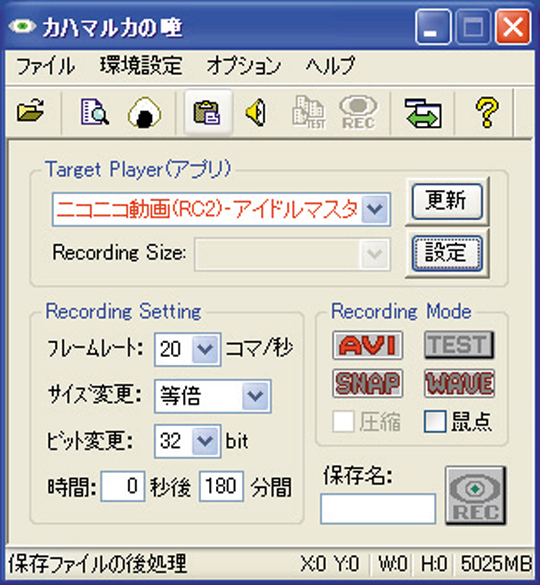Click the open folder toolbar icon
This screenshot has width=540, height=585.
(30, 111)
